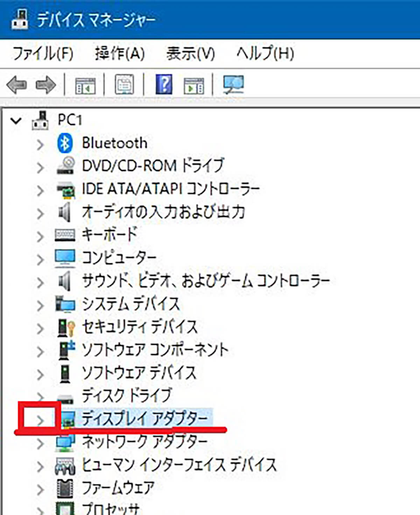Select the システム デバイス label
Image resolution: width=420 pixels, height=515 pixels.
(x=131, y=304)
